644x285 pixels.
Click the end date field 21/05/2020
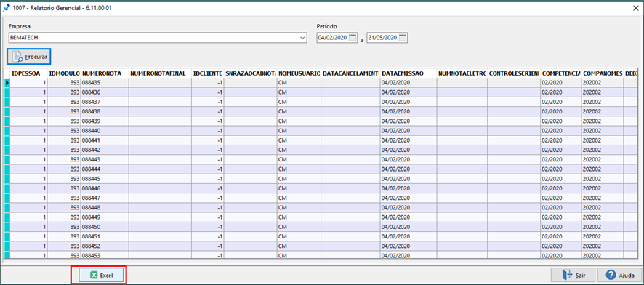click(x=382, y=38)
